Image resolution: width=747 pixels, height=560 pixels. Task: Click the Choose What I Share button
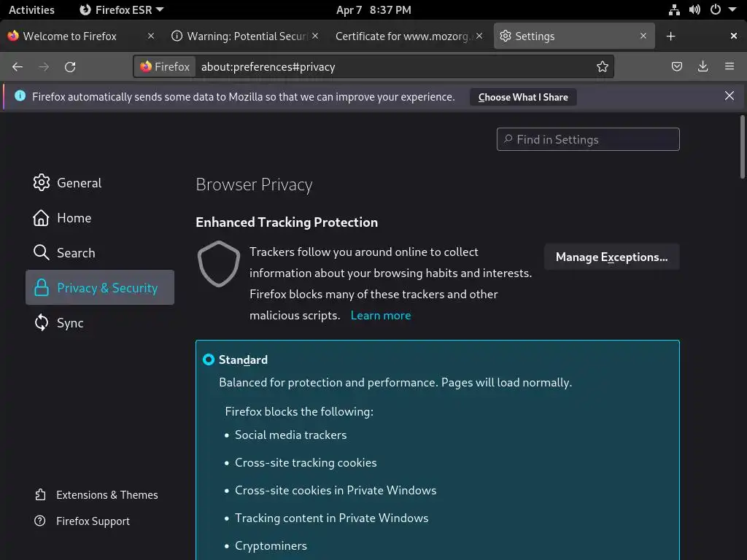[523, 97]
